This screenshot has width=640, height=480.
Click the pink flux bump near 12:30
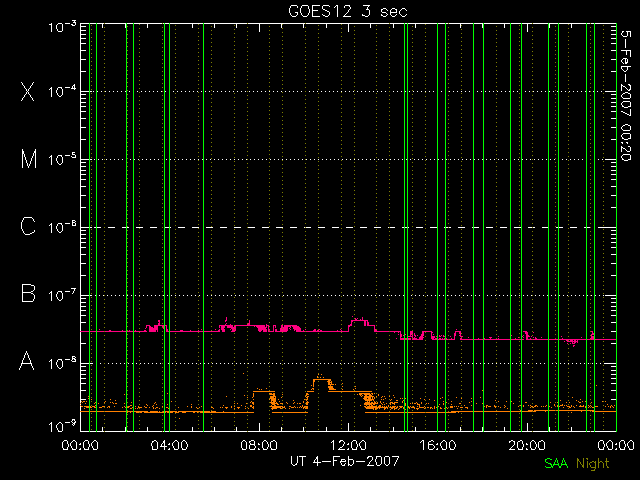click(x=358, y=322)
